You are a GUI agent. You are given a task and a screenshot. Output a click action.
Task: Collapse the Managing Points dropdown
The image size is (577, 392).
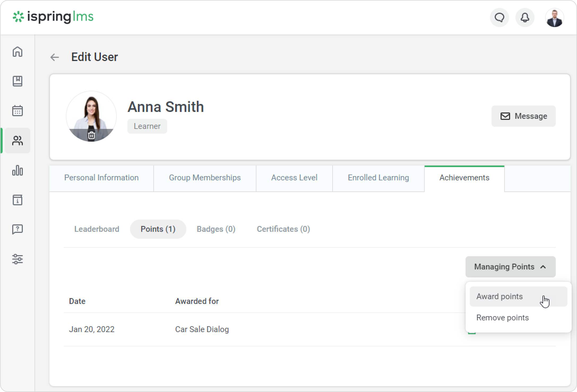coord(510,267)
